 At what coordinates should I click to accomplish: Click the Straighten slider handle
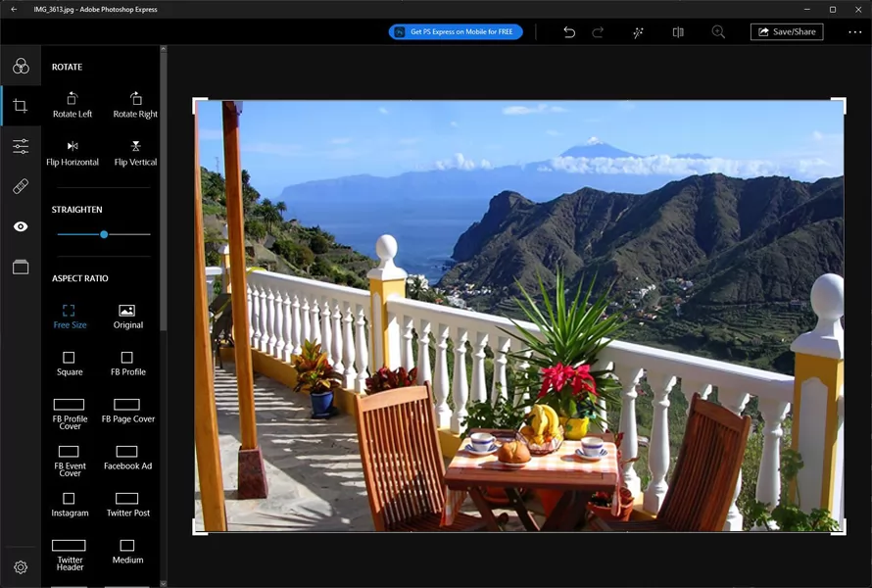click(104, 235)
